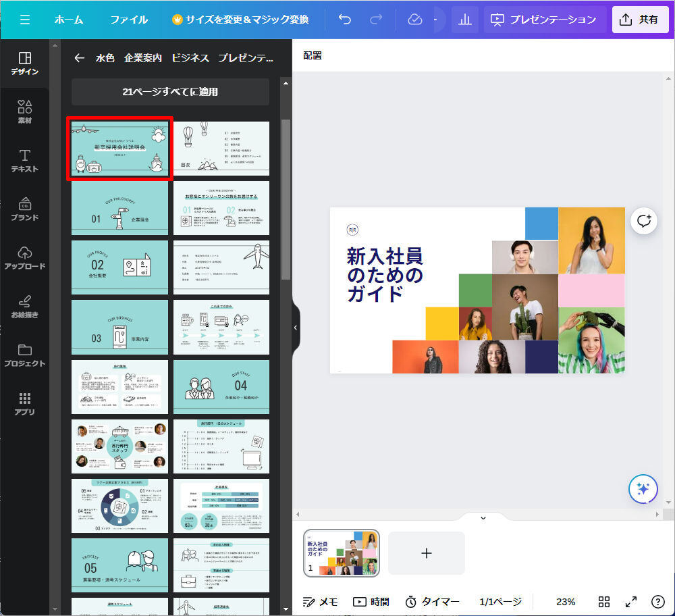675x616 pixels.
Task: Select the small round logo on the slide
Action: 352,230
